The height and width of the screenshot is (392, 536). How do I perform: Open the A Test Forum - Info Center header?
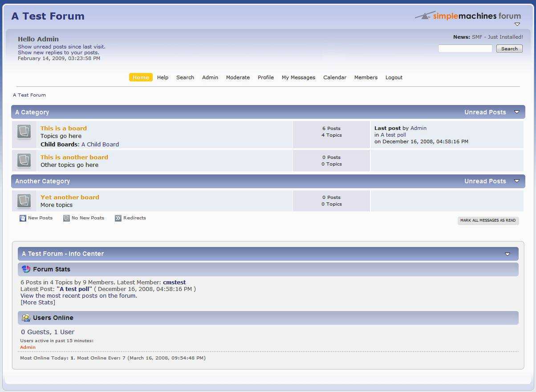[63, 254]
